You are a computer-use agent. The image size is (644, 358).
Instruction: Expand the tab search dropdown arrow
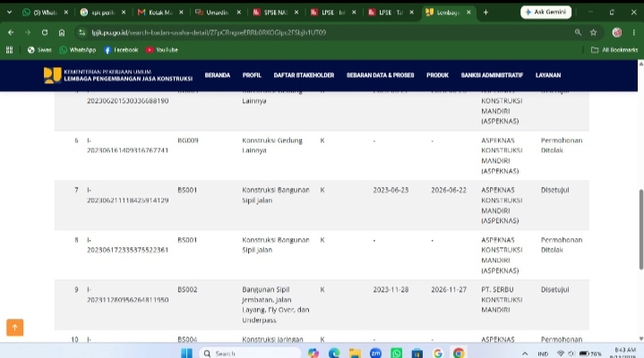(x=9, y=13)
